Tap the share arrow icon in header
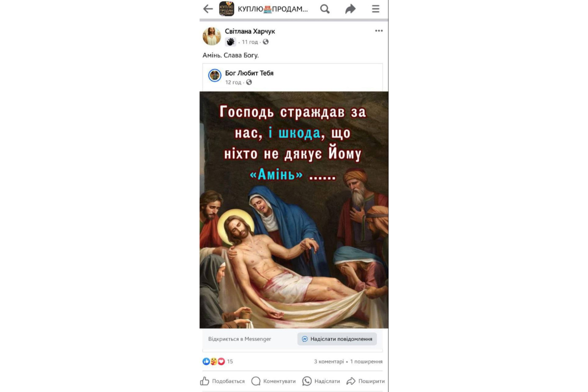 [350, 9]
